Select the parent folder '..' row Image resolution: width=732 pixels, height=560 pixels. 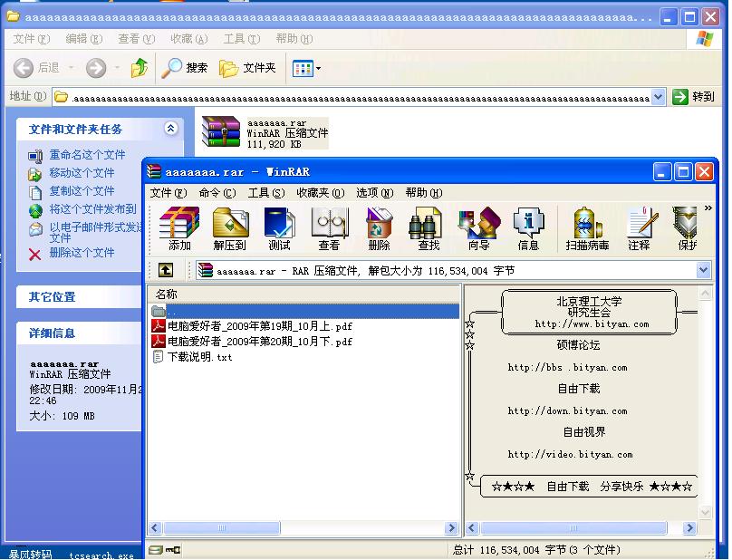pyautogui.click(x=304, y=311)
